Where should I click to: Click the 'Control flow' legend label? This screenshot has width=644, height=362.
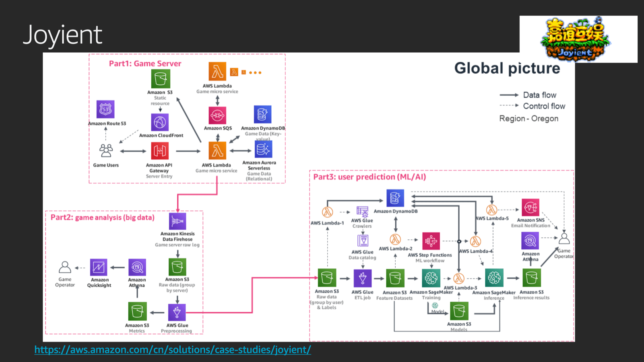coord(544,106)
